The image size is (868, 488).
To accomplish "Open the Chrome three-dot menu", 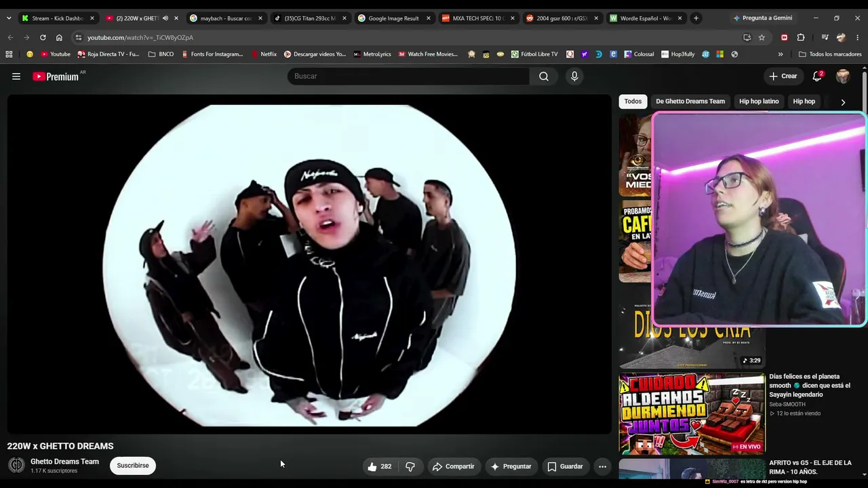I will (858, 37).
